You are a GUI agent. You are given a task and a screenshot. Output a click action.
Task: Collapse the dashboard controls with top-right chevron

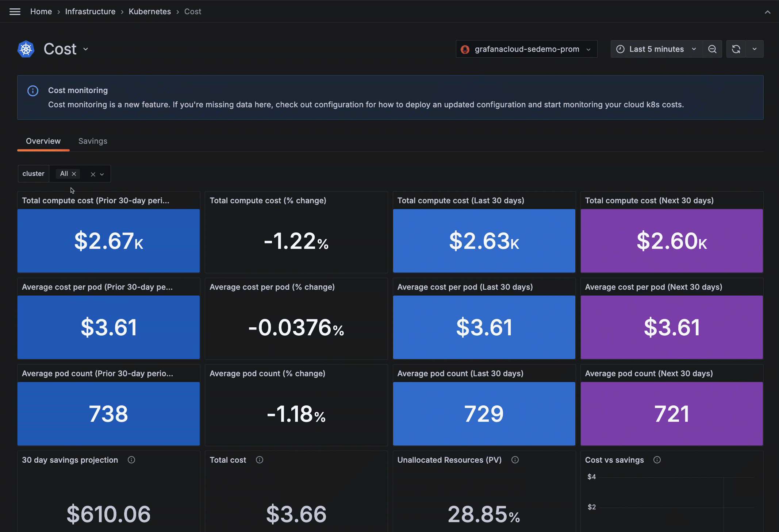click(x=768, y=11)
